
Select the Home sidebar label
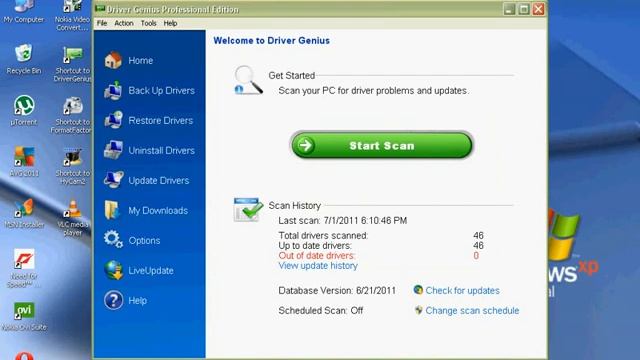point(140,60)
